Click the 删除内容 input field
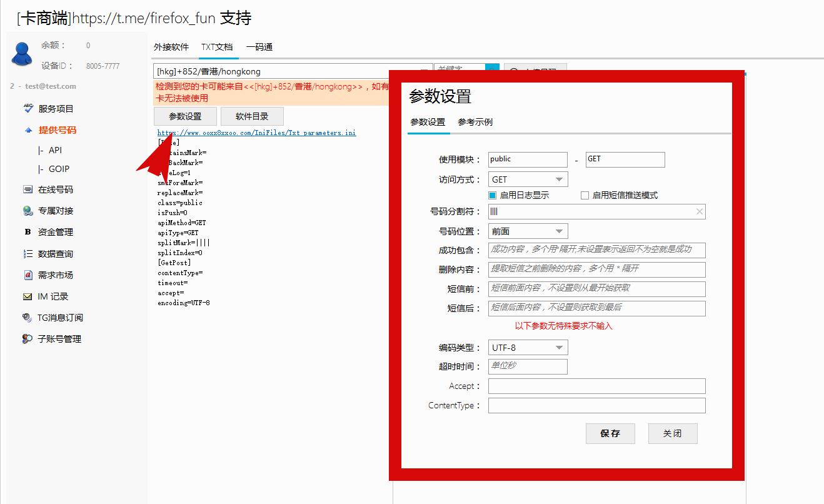 click(x=597, y=270)
